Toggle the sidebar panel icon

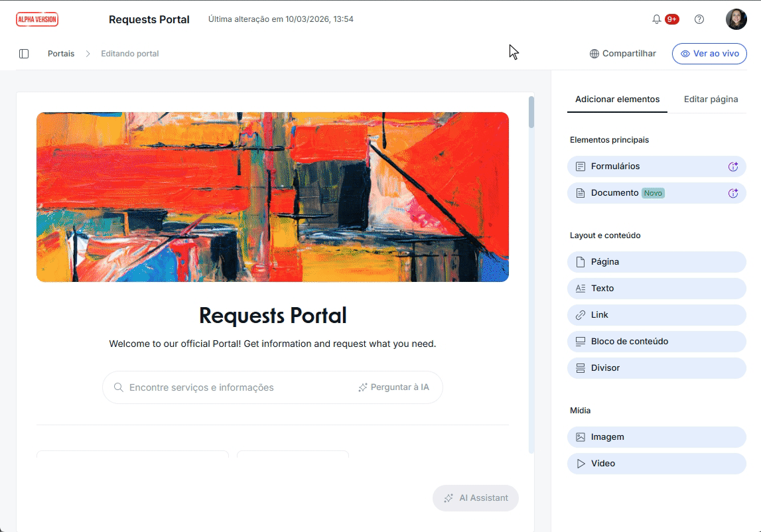[24, 54]
